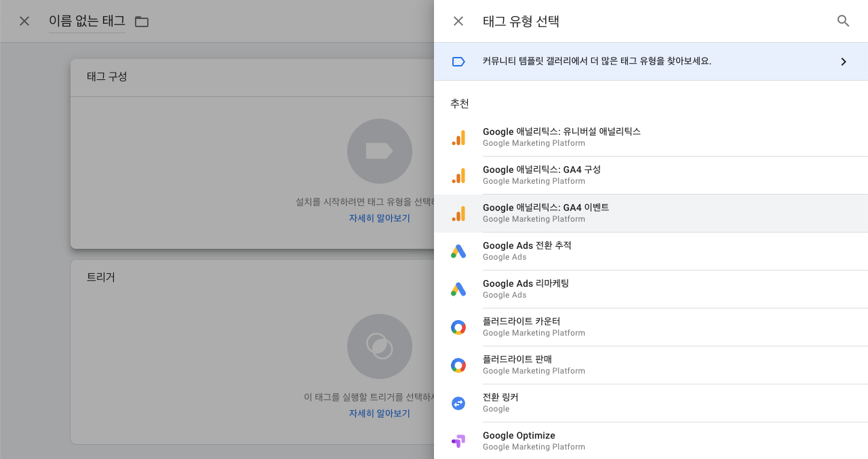Click the 트리거 card heading
The image size is (868, 459).
click(101, 277)
